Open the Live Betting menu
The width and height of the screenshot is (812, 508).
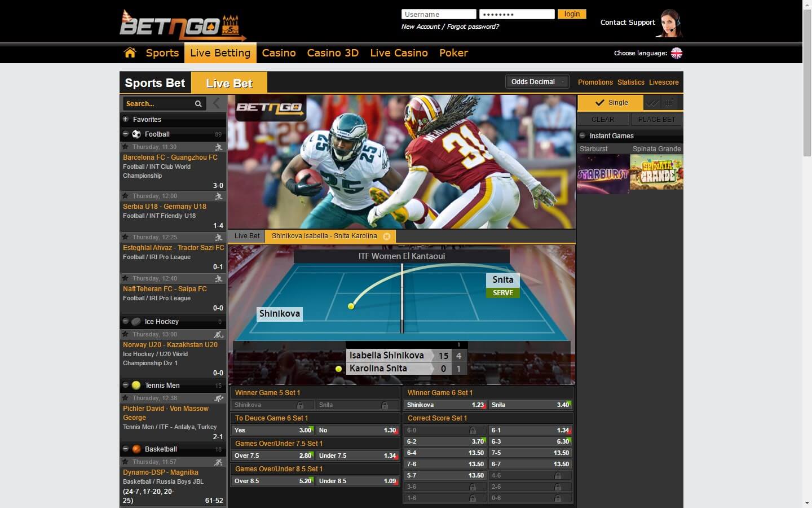[220, 53]
